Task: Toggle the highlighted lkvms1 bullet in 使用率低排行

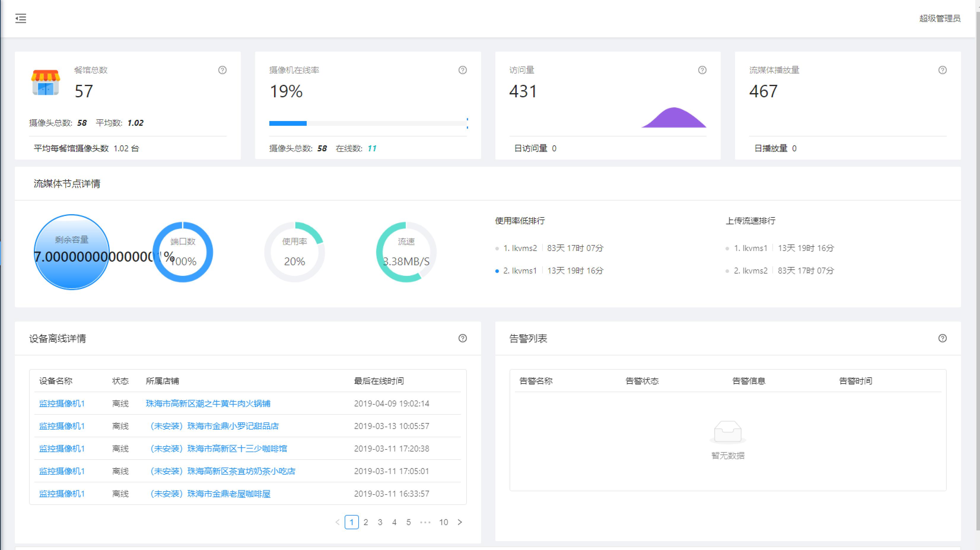Action: click(497, 271)
